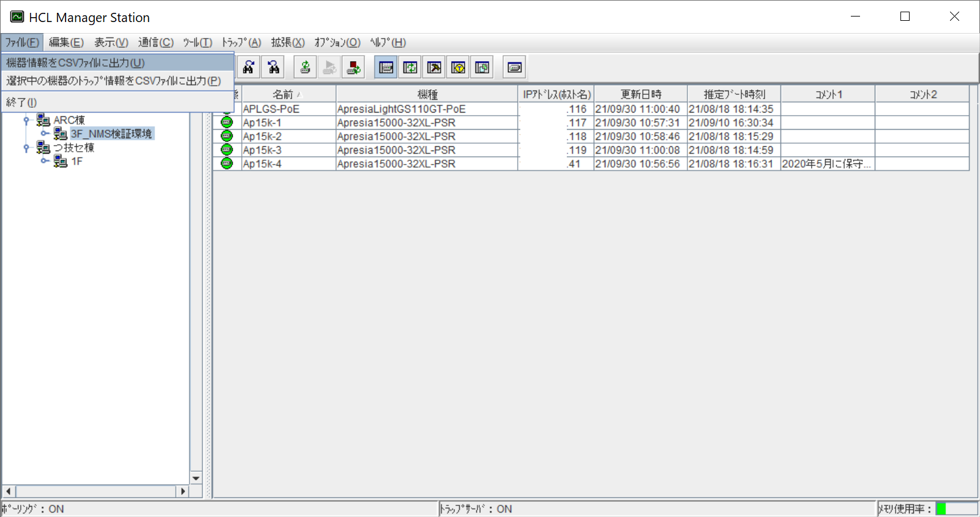
Task: Click the green status icon for Ap15k-4
Action: click(x=226, y=163)
